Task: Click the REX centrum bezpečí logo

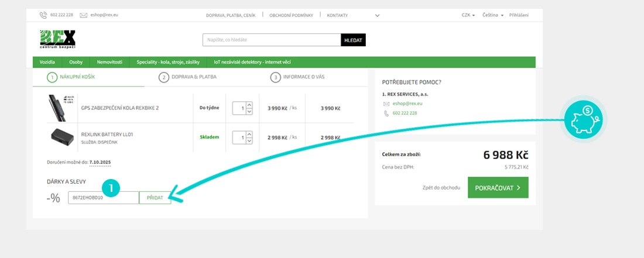Action: coord(57,39)
